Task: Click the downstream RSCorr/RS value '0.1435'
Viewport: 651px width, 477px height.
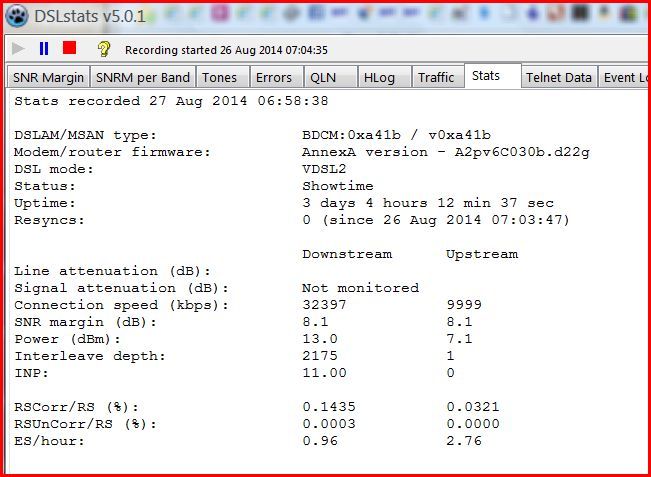Action: point(329,407)
